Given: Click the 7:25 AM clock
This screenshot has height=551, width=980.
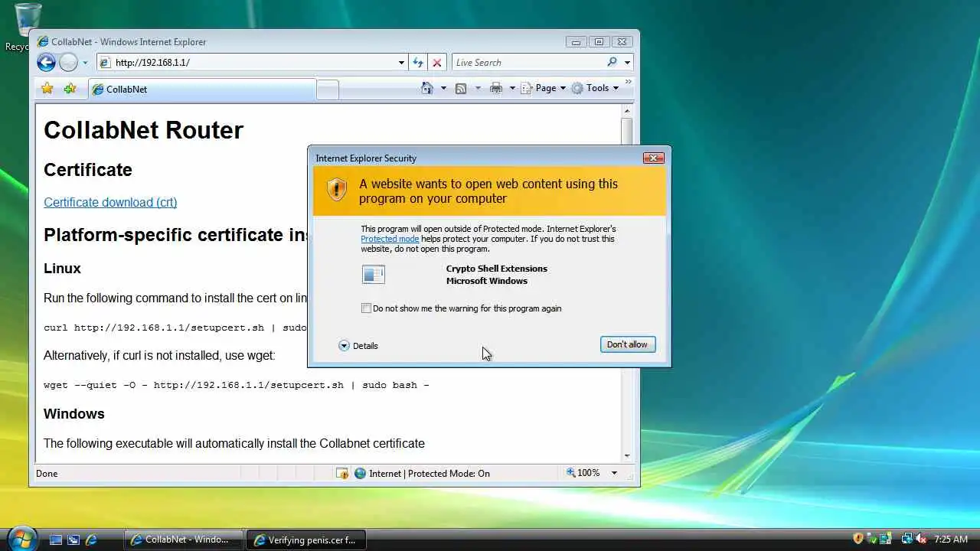Looking at the screenshot, I should coord(952,540).
